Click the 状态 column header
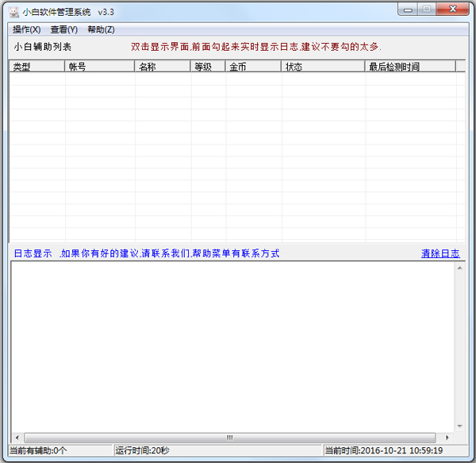 pyautogui.click(x=323, y=67)
